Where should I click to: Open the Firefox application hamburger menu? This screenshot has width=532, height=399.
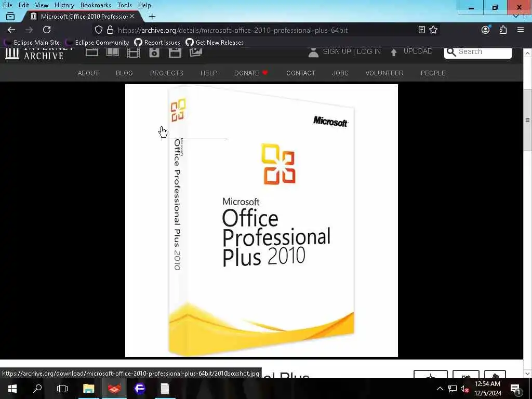click(x=521, y=30)
